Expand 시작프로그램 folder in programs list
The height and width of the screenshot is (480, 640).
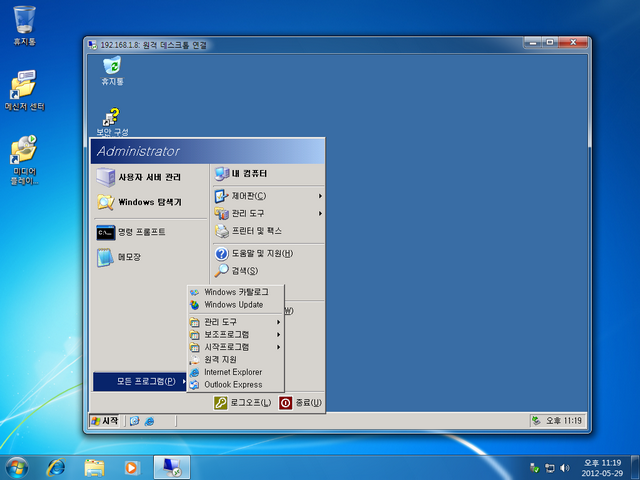pos(236,347)
